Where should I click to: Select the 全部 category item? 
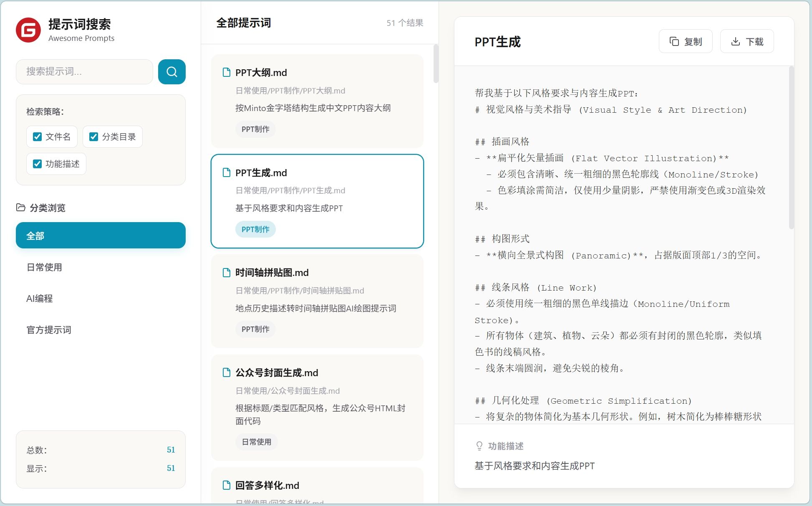[101, 235]
